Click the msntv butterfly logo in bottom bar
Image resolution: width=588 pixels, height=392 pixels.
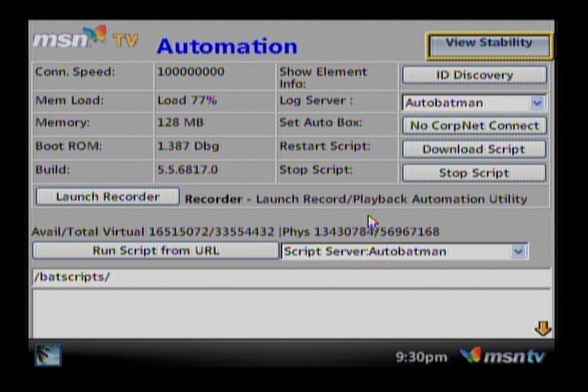(x=502, y=356)
